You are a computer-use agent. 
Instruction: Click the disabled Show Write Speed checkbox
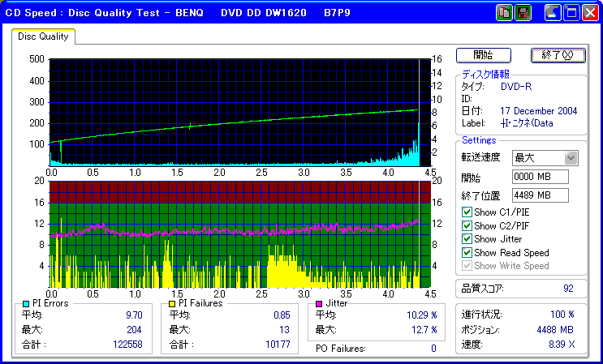point(467,266)
